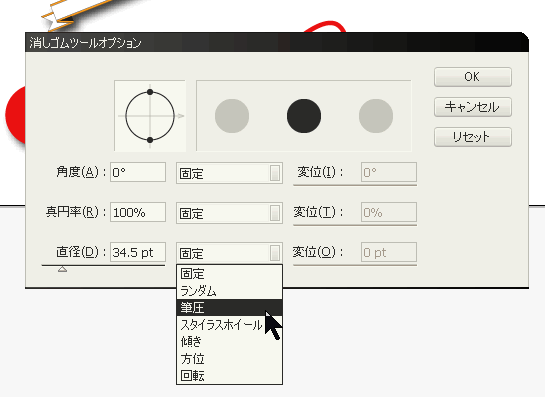Image resolution: width=545 pixels, height=397 pixels.
Task: Click the 直径 slider triangle handle
Action: [63, 269]
